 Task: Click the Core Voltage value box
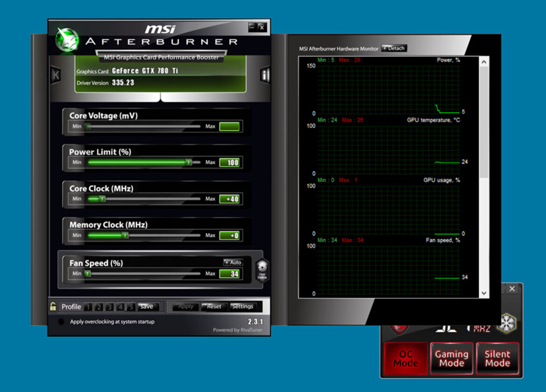229,127
